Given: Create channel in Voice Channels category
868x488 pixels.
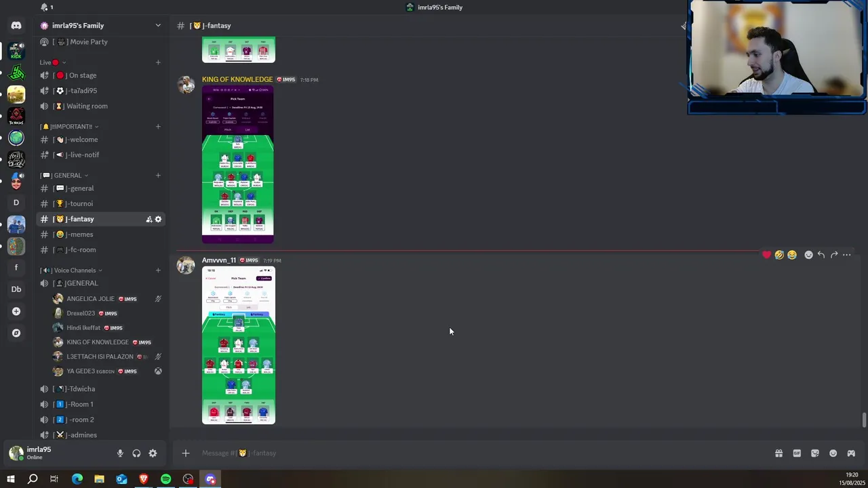Looking at the screenshot, I should tap(158, 270).
